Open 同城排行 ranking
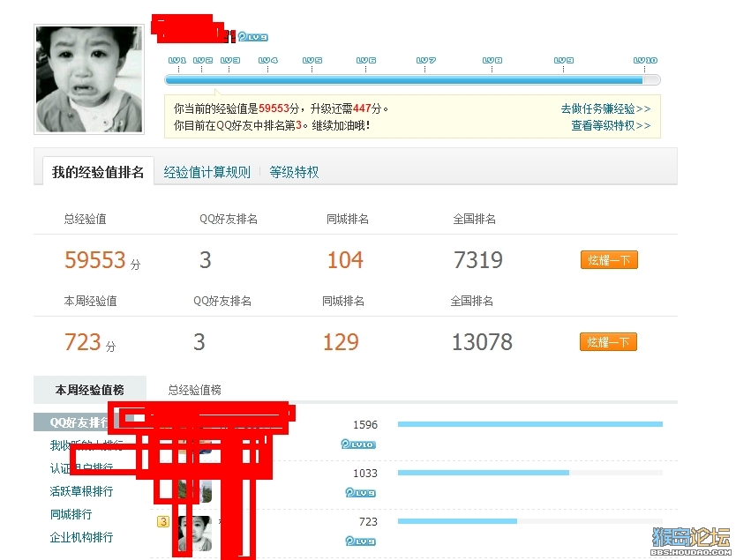This screenshot has height=560, width=736. pyautogui.click(x=71, y=514)
